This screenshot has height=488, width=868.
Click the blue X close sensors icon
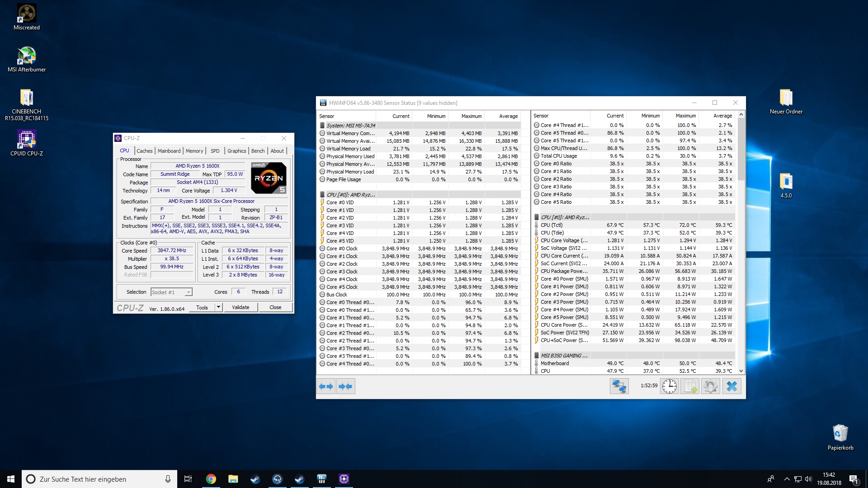[731, 386]
